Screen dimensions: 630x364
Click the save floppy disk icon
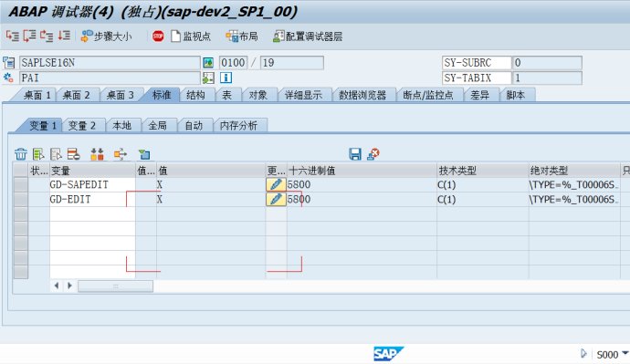coord(355,153)
